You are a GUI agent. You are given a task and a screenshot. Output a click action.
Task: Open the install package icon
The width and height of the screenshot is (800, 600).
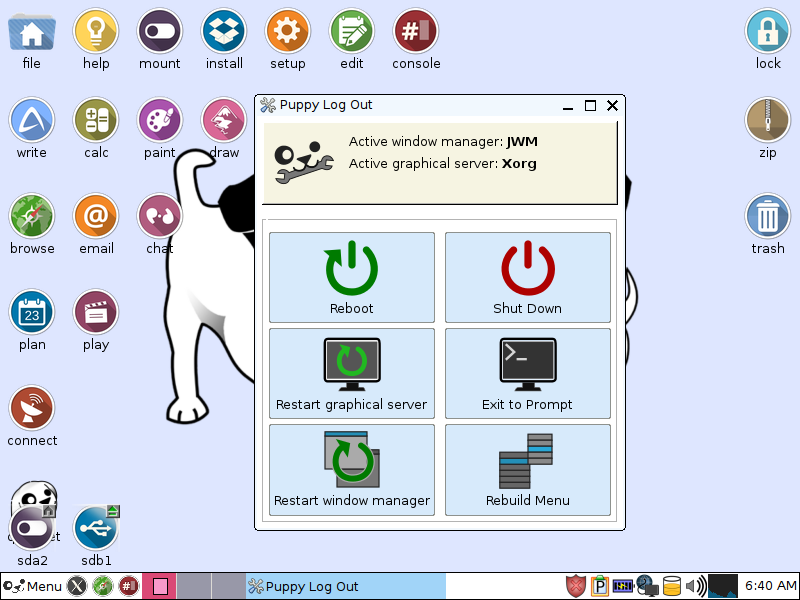(224, 31)
